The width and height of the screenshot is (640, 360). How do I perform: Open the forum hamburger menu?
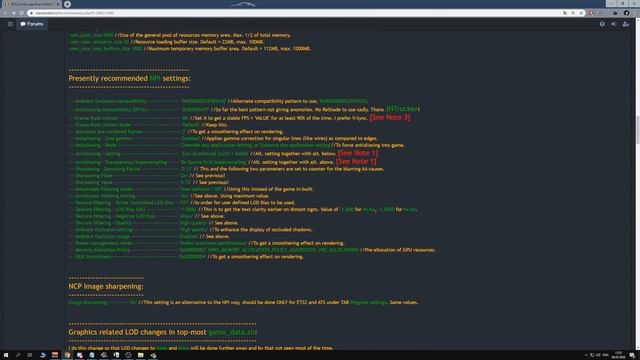pos(10,24)
